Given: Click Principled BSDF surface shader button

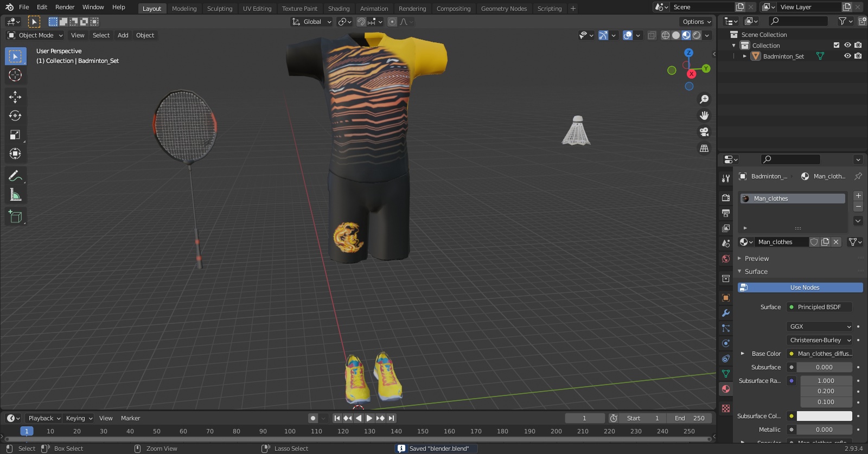Looking at the screenshot, I should pyautogui.click(x=820, y=307).
